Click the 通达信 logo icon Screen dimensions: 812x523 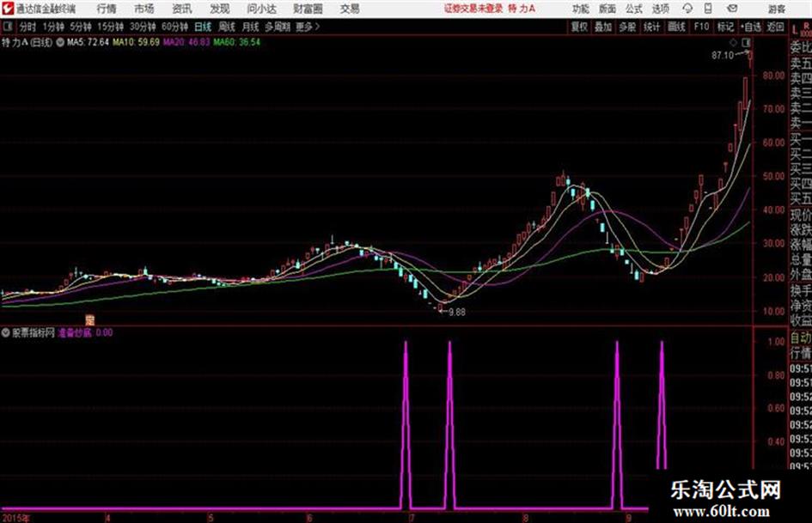coord(8,9)
